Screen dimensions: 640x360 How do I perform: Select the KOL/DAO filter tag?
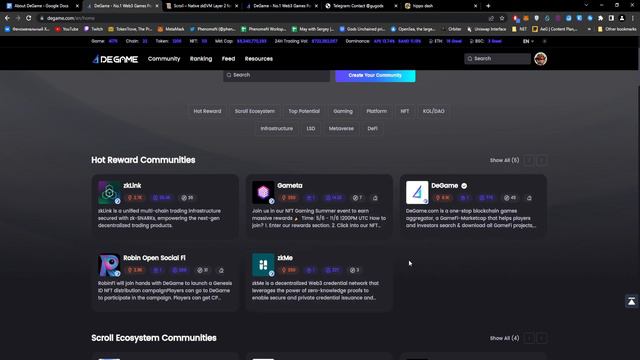(x=433, y=111)
